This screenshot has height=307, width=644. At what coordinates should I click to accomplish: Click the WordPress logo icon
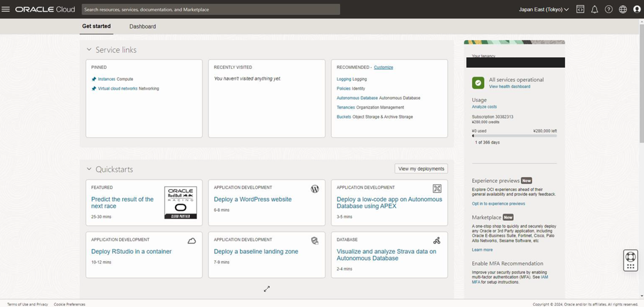[x=315, y=189]
